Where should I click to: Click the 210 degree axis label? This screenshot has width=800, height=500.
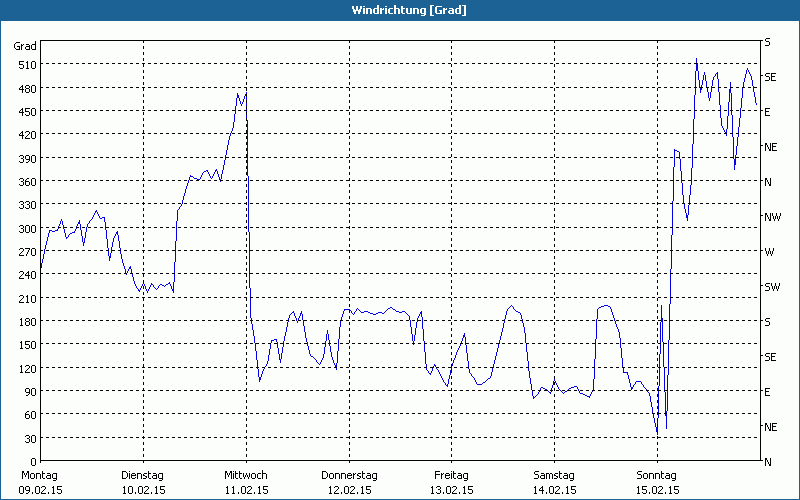click(x=28, y=299)
